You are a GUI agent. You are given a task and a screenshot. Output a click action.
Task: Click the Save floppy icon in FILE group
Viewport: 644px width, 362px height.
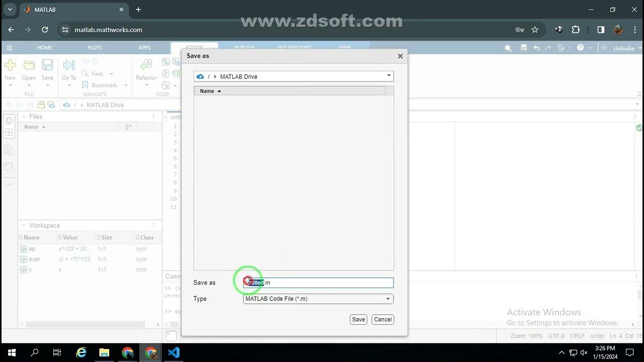[47, 65]
